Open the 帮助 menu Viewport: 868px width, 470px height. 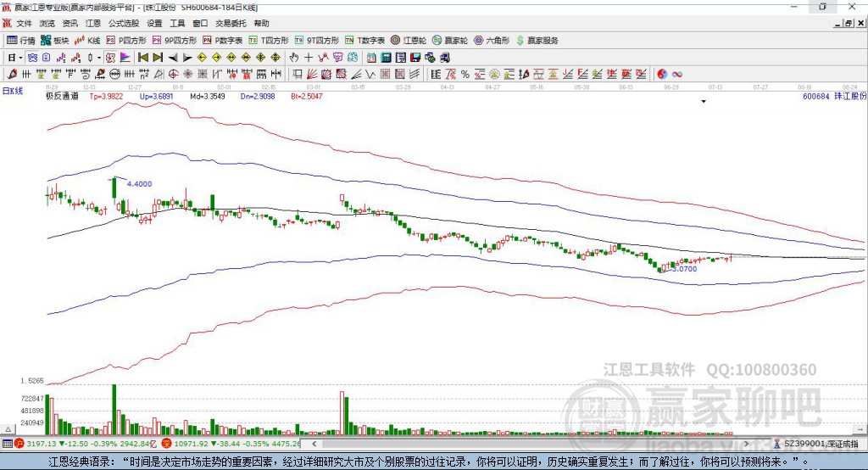261,23
